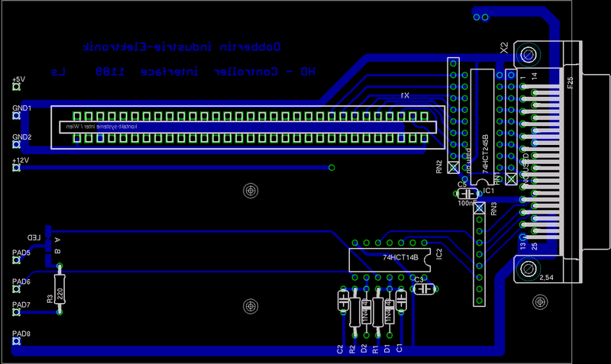
Task: Select the PAD6 solder pad
Action: tap(15, 290)
